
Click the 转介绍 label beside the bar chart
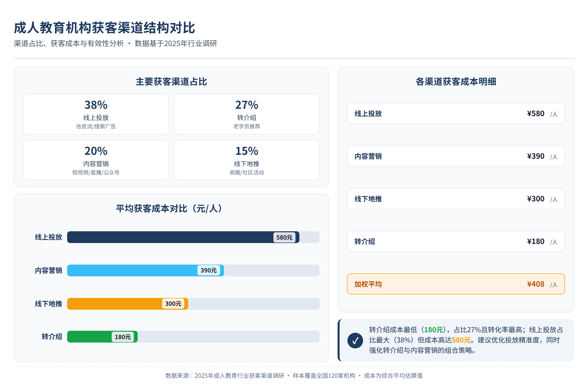52,336
